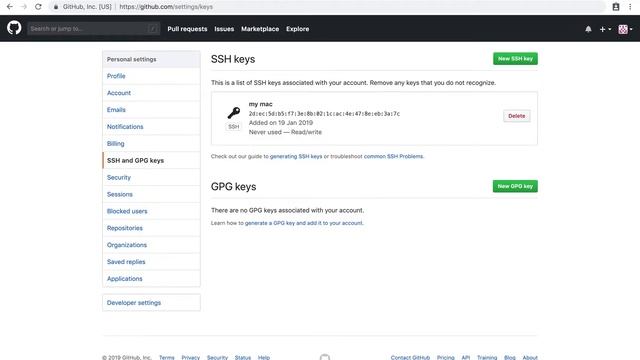Screen dimensions: 640x360
Task: Open Developer settings
Action: click(151, 303)
